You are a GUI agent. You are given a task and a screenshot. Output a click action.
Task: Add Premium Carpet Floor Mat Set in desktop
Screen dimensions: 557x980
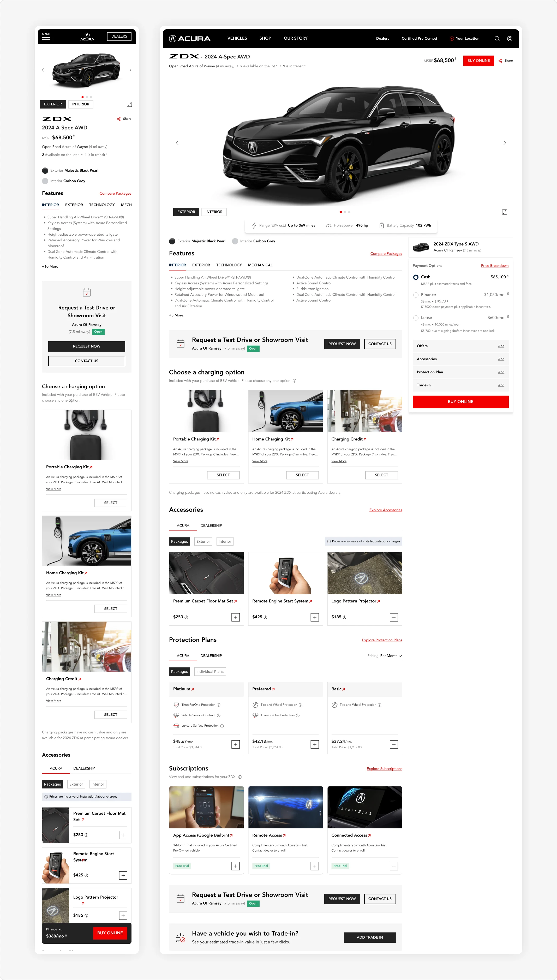[236, 617]
